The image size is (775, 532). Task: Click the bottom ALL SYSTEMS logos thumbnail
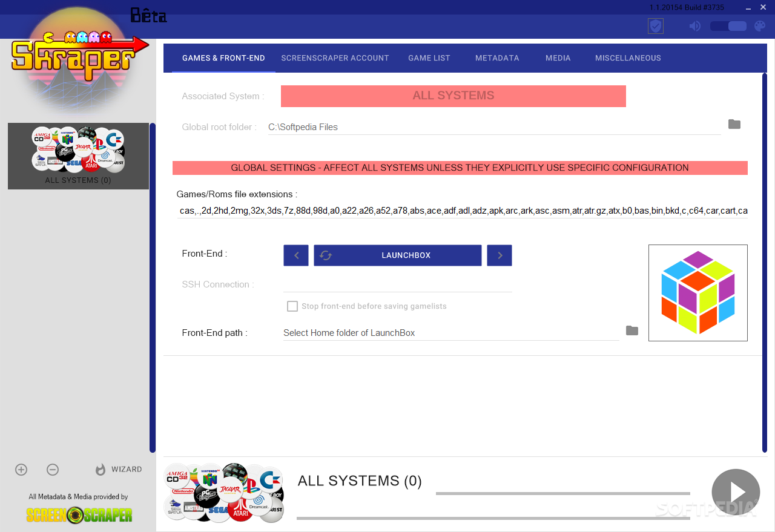(x=224, y=493)
